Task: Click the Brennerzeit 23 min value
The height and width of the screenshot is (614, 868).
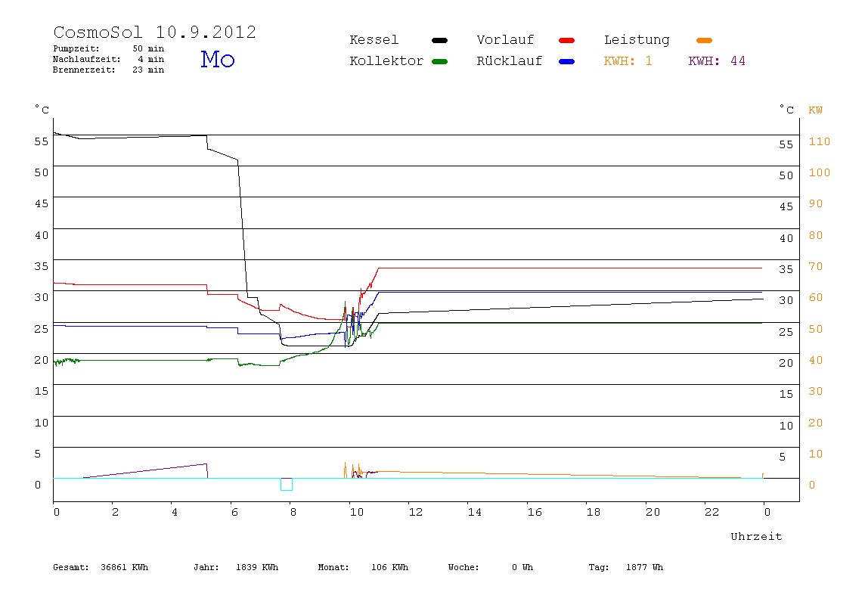Action: [148, 70]
